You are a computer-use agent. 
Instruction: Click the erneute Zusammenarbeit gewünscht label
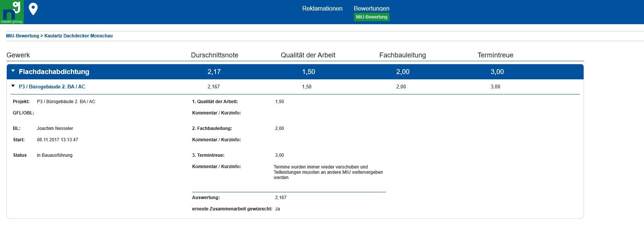[x=232, y=209]
